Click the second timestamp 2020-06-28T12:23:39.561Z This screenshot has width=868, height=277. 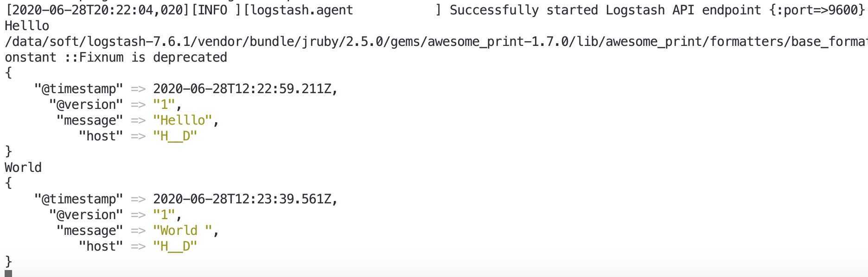coord(243,199)
